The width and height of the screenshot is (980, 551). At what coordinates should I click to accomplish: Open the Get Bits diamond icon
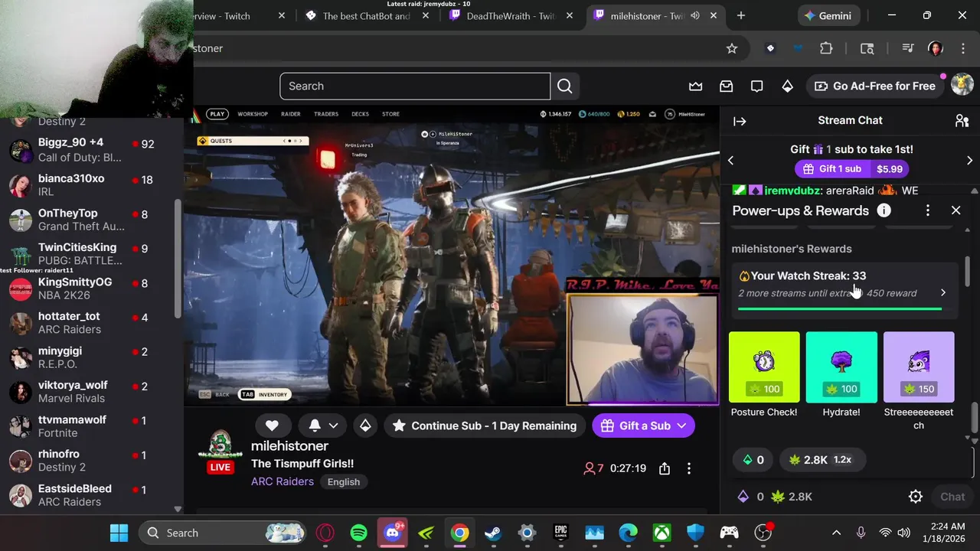point(787,86)
